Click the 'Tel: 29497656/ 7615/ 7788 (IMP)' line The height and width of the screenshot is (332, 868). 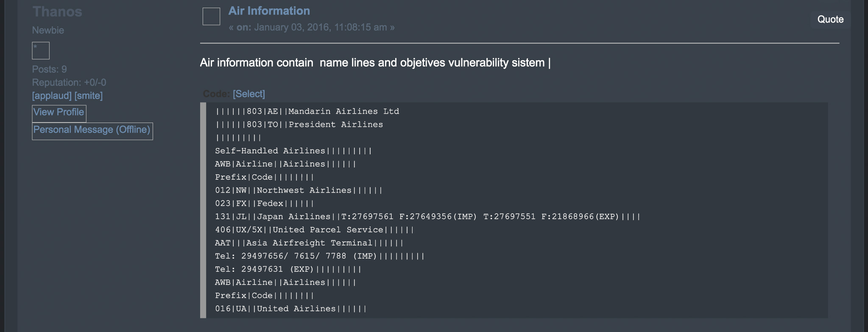320,256
